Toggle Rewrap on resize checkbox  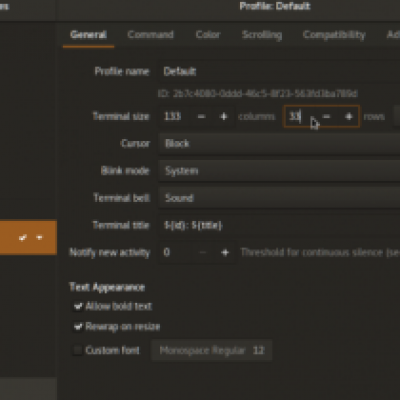tap(78, 327)
